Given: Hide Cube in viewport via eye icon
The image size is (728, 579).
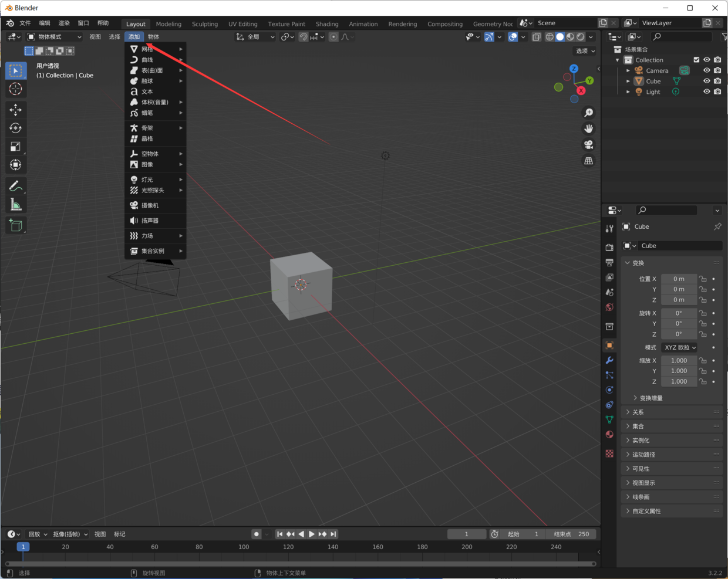Looking at the screenshot, I should pyautogui.click(x=707, y=81).
